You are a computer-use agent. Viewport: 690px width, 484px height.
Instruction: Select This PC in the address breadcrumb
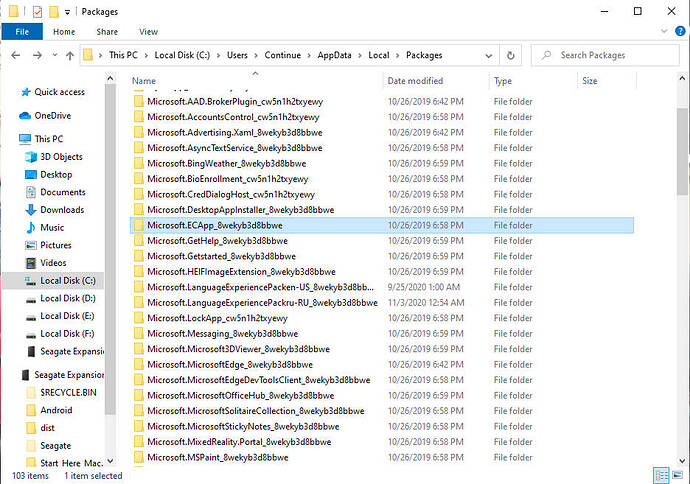[123, 55]
